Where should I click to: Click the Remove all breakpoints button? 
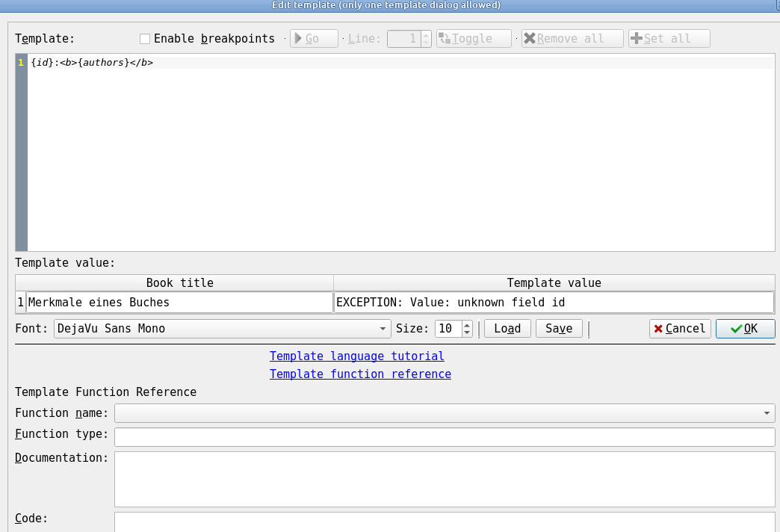pos(572,39)
